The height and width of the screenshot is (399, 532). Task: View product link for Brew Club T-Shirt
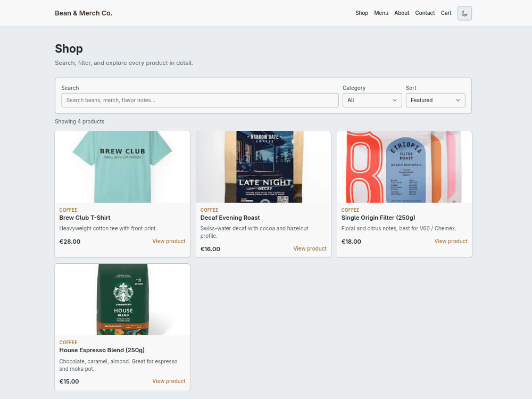coord(169,241)
